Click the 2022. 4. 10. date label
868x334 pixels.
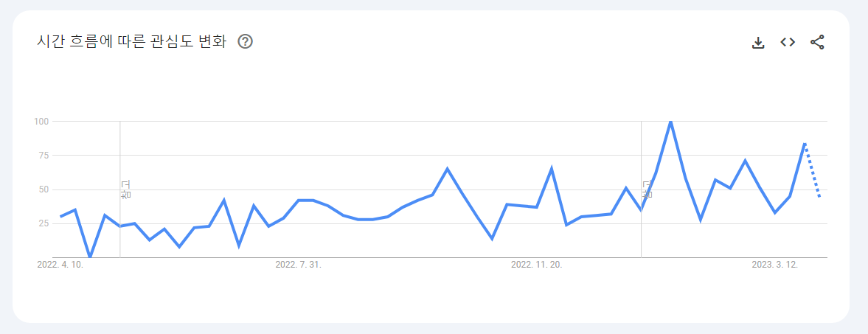pos(60,265)
